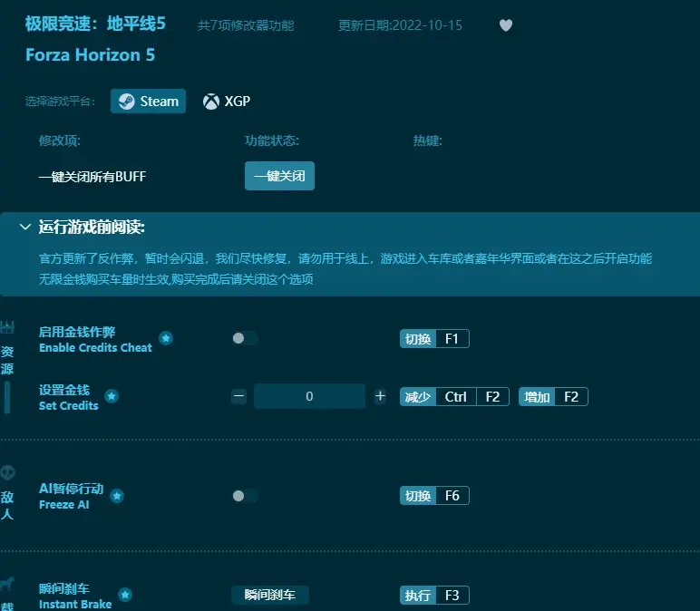Click the 增加 F2 hotkey button
The image size is (700, 611).
(553, 397)
